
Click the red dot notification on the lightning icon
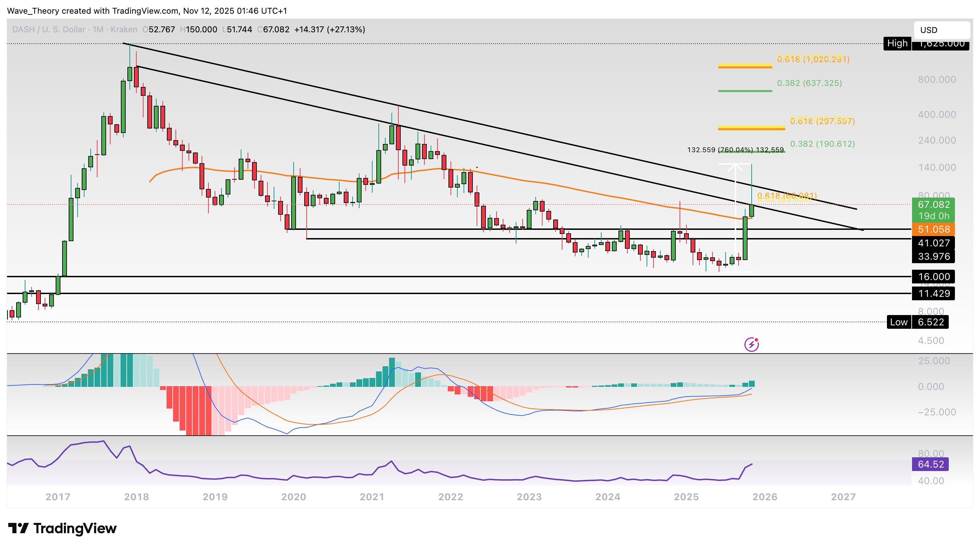pyautogui.click(x=756, y=339)
